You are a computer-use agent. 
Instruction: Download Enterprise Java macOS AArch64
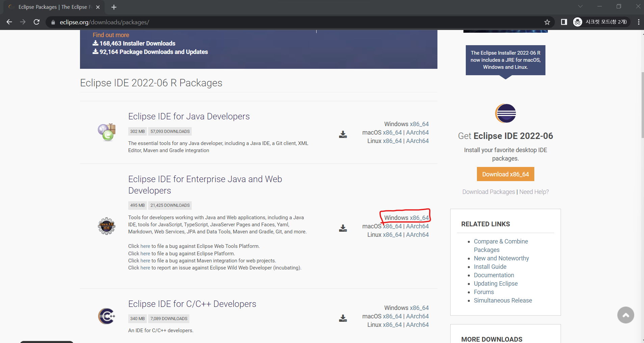[x=417, y=226]
